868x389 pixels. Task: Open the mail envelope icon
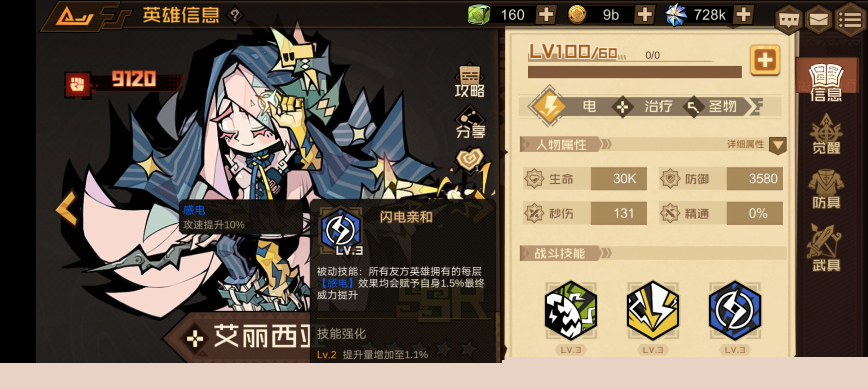819,20
